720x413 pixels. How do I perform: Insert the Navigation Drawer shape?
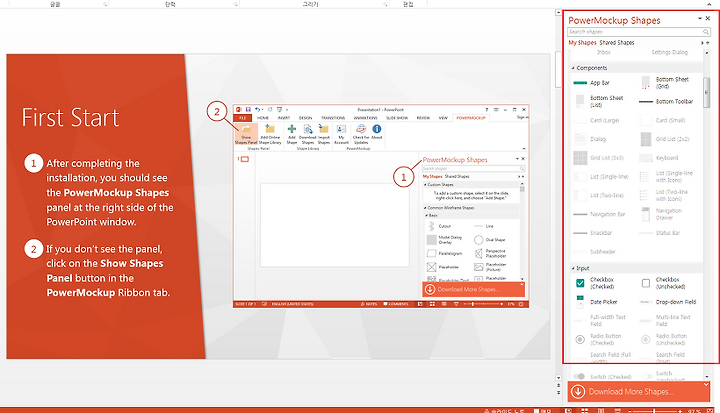(x=661, y=215)
